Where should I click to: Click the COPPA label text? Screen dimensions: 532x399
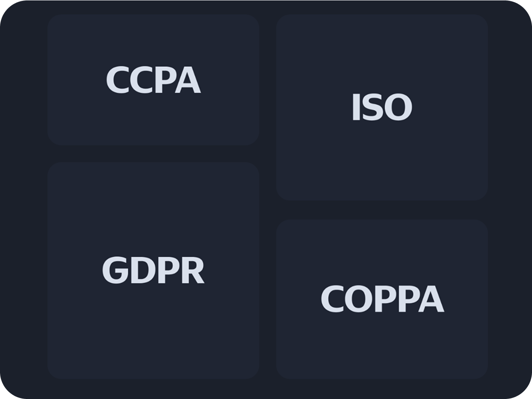[382, 299]
